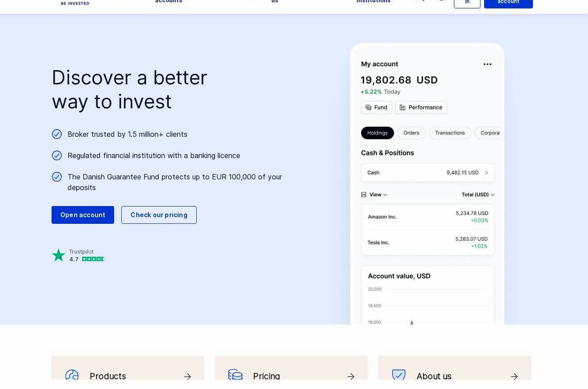Click the +5.22% daily change value
The width and height of the screenshot is (588, 389).
[x=371, y=92]
